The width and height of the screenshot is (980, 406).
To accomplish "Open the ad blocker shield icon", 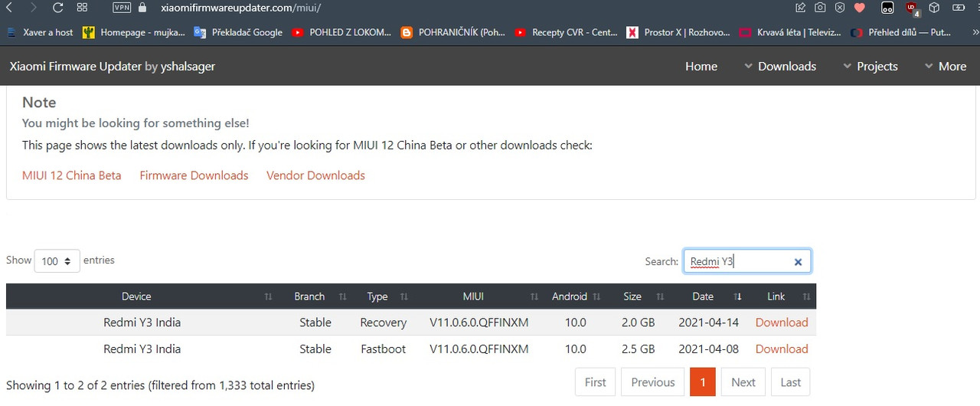I will tap(840, 8).
